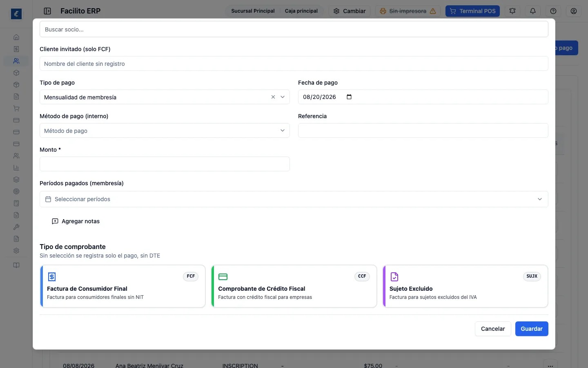Open the bar chart icon in the sidebar
Viewport: 588px width, 368px height.
pyautogui.click(x=16, y=168)
